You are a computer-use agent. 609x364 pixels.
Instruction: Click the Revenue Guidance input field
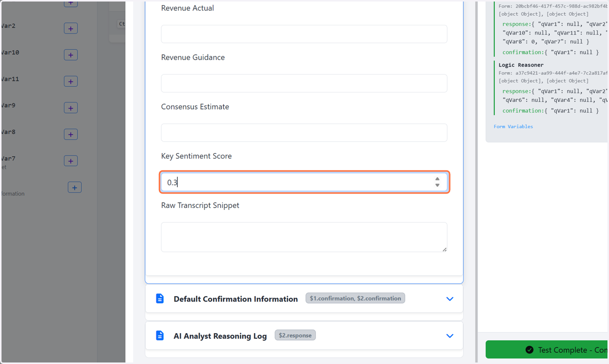(304, 83)
